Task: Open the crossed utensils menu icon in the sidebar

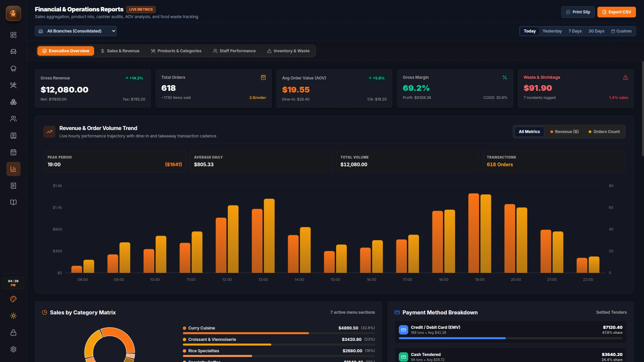Action: pyautogui.click(x=13, y=85)
